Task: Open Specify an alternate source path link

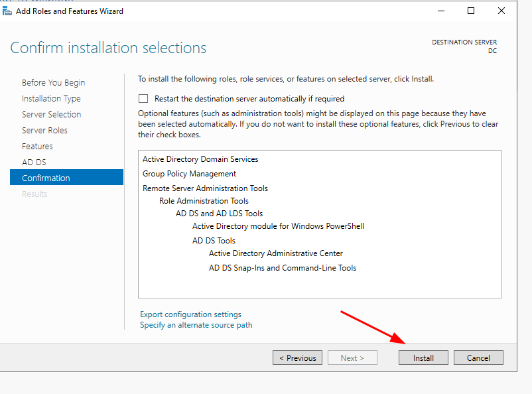Action: (196, 325)
